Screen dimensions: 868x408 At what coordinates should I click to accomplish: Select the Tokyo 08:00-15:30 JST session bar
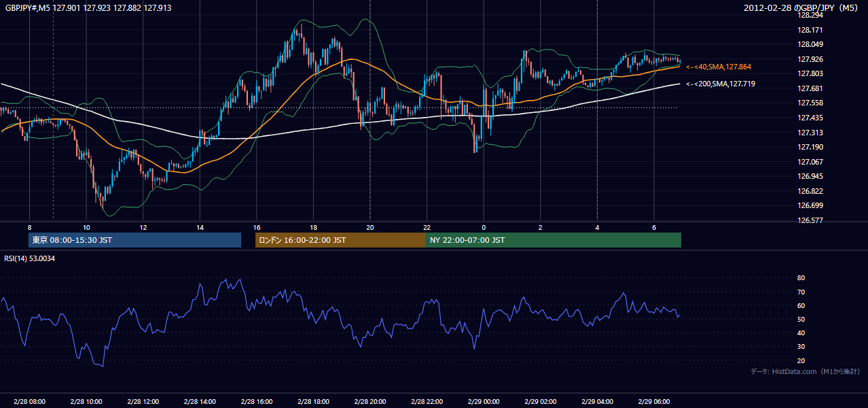[134, 240]
